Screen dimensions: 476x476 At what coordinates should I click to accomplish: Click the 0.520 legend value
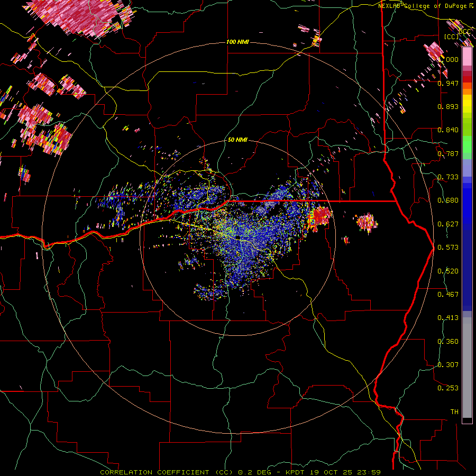pyautogui.click(x=448, y=271)
